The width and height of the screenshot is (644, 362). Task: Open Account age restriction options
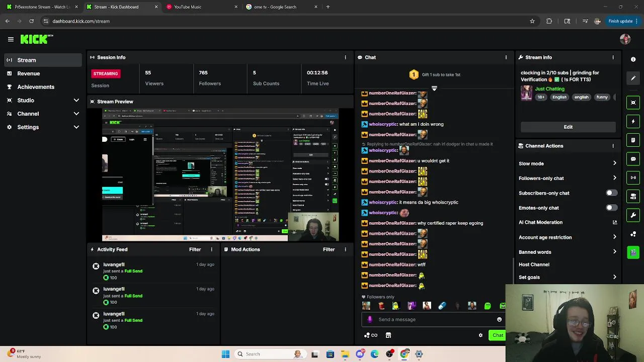(568, 237)
